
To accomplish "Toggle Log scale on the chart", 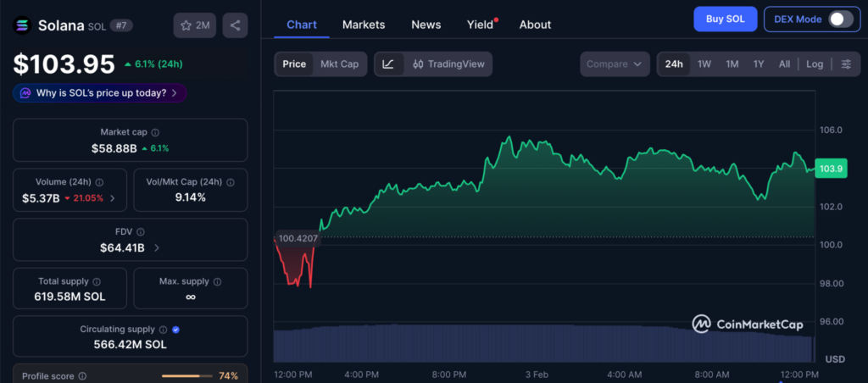I will pyautogui.click(x=814, y=64).
